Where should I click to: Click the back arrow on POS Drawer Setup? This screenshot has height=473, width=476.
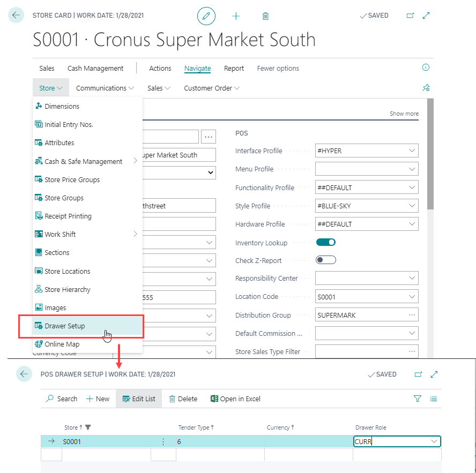24,374
